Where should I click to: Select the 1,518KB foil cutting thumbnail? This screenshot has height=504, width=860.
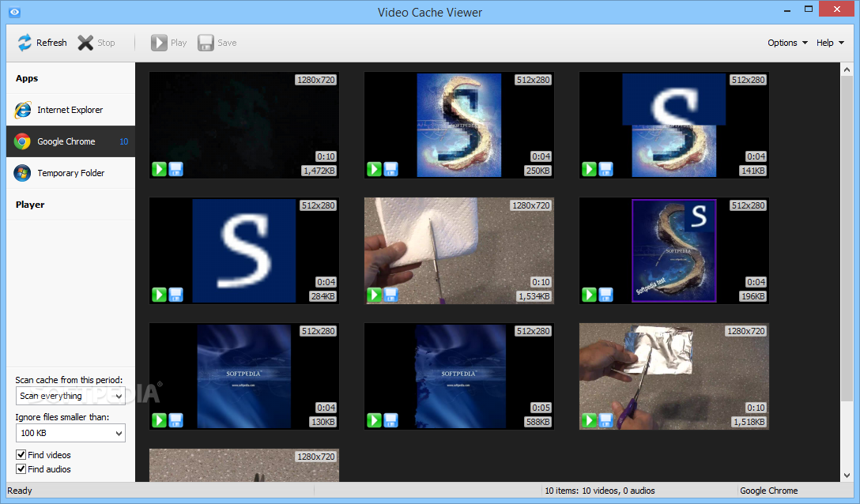click(674, 376)
